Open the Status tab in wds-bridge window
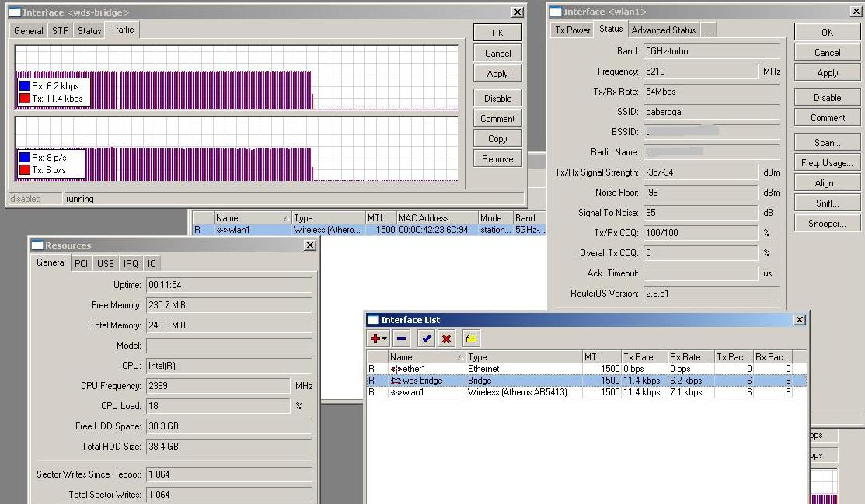Viewport: 865px width, 504px height. click(89, 31)
